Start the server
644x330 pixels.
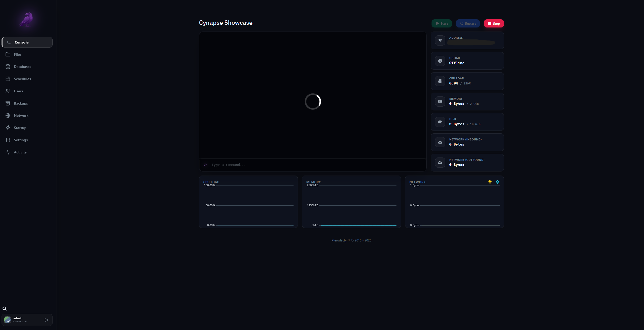pos(442,23)
